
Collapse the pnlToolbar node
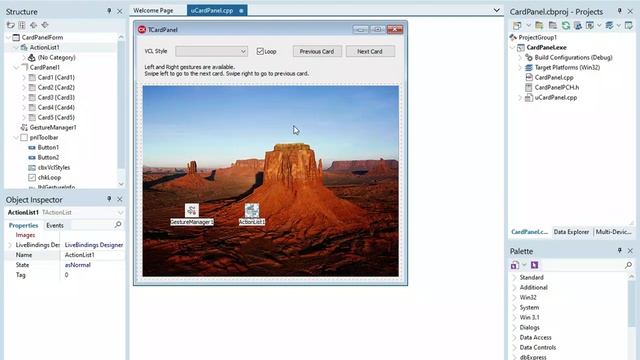click(x=16, y=138)
